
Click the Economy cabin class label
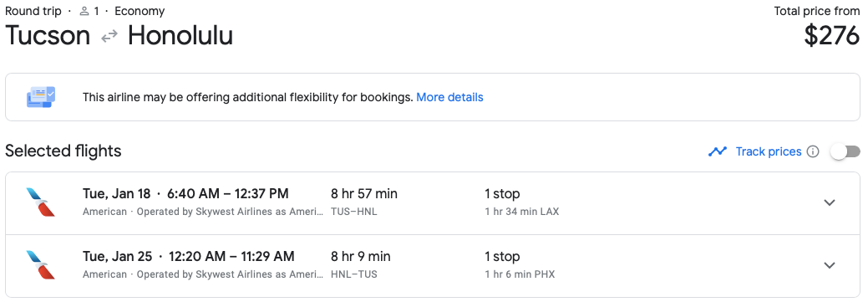(140, 11)
